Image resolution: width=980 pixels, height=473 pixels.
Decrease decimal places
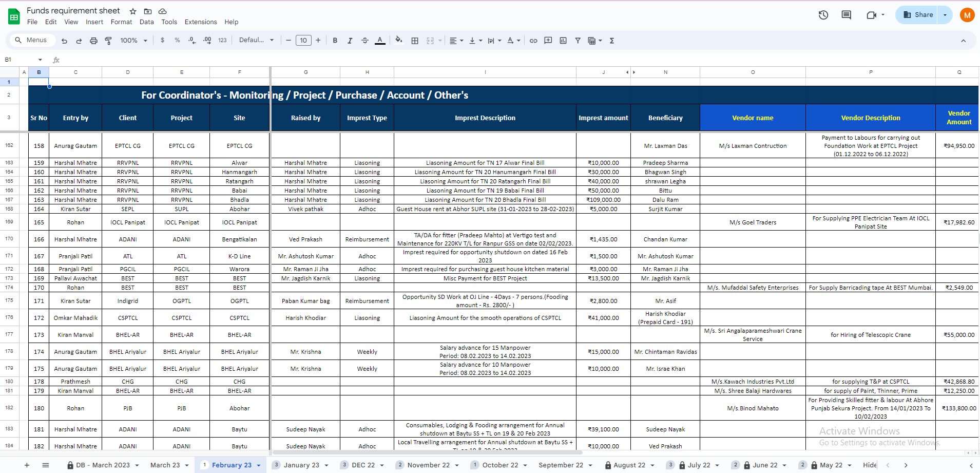192,40
